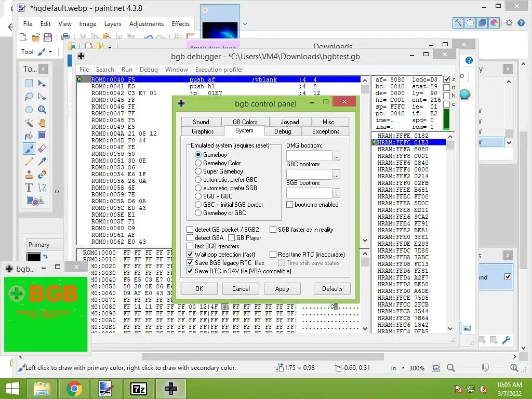Select the Eraser tool
The height and width of the screenshot is (399, 532).
[42, 149]
